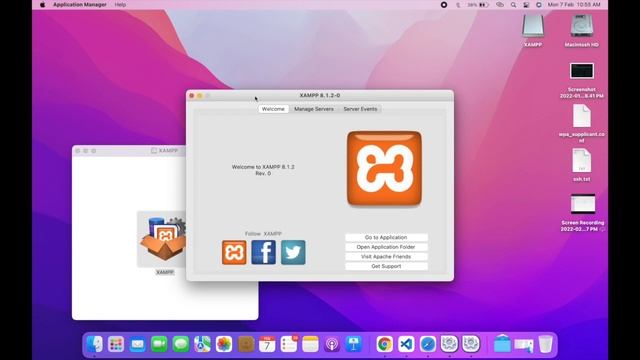The image size is (640, 360).
Task: Select the Screen Recording file on desktop
Action: [x=582, y=204]
